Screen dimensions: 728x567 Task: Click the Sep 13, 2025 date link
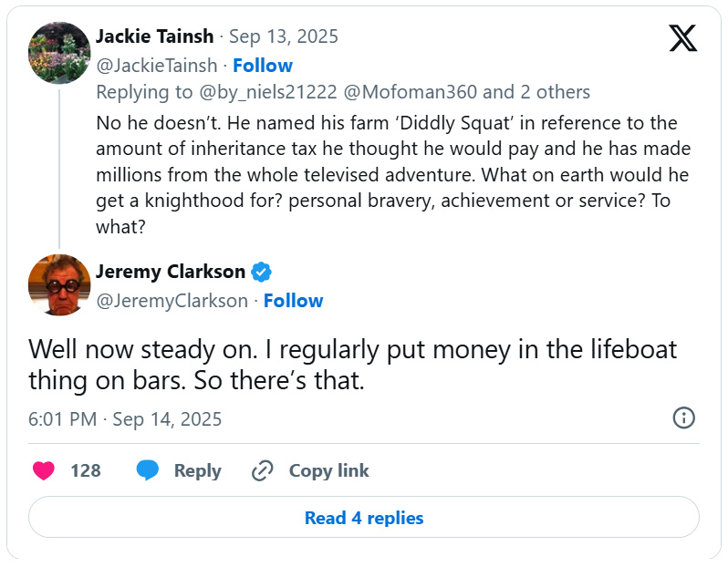click(283, 36)
